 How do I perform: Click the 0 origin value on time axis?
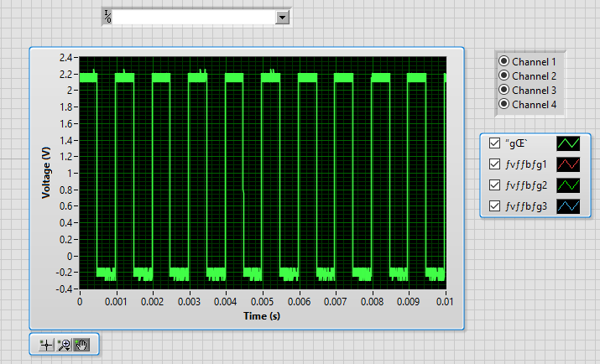tap(80, 302)
